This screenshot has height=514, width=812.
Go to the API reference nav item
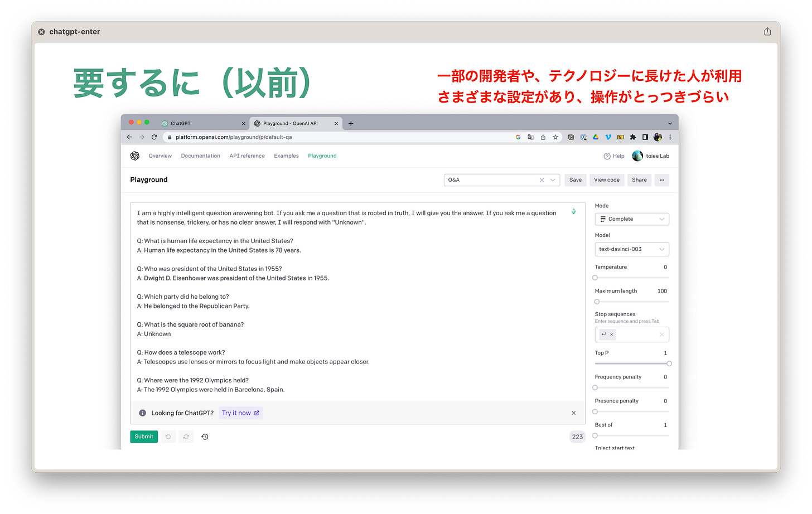(247, 156)
